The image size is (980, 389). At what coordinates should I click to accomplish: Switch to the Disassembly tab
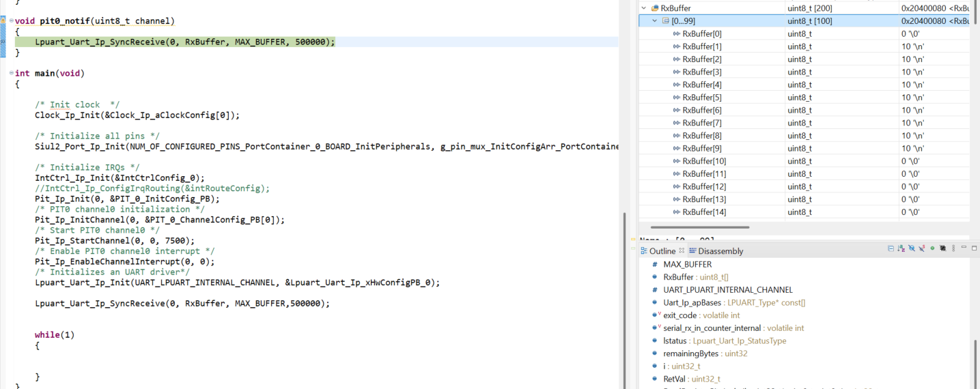pos(716,251)
